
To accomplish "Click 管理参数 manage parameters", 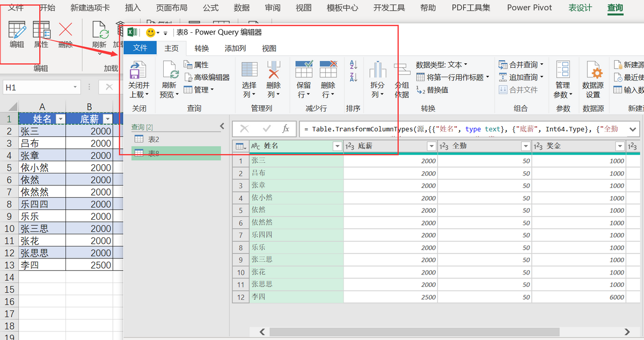I will (563, 79).
